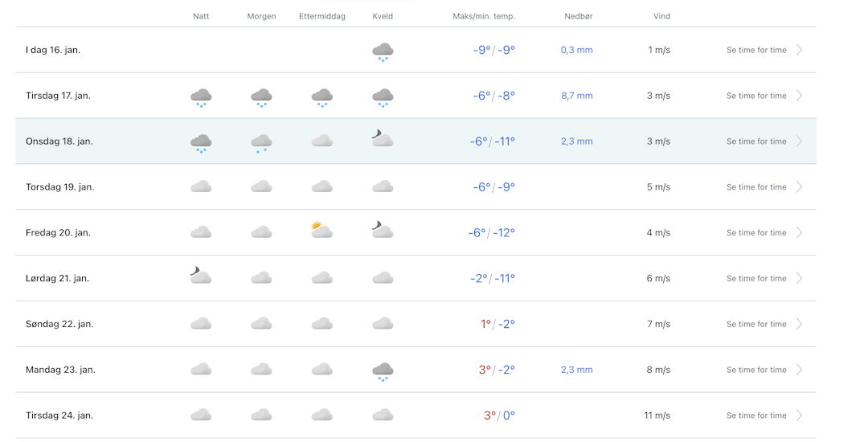Open 'Se time for time' for Mandag 23. jan.
Image resolution: width=868 pixels, height=442 pixels.
756,370
